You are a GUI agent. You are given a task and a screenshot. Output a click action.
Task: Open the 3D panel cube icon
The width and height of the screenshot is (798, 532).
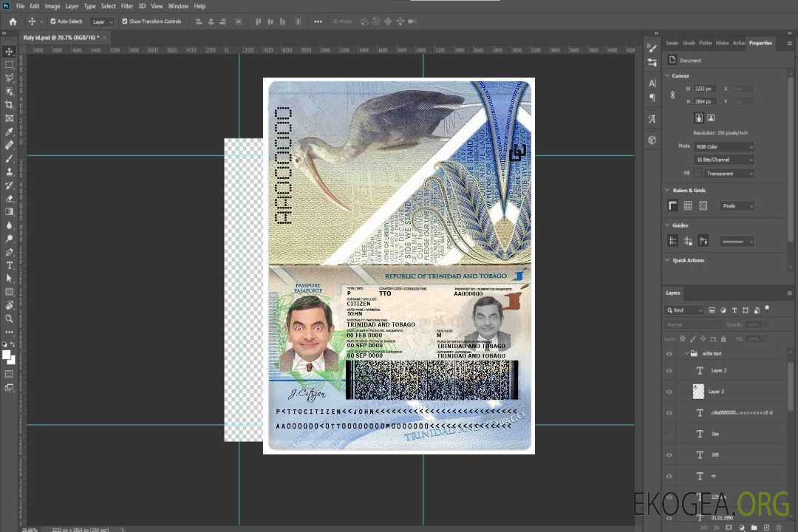652,140
